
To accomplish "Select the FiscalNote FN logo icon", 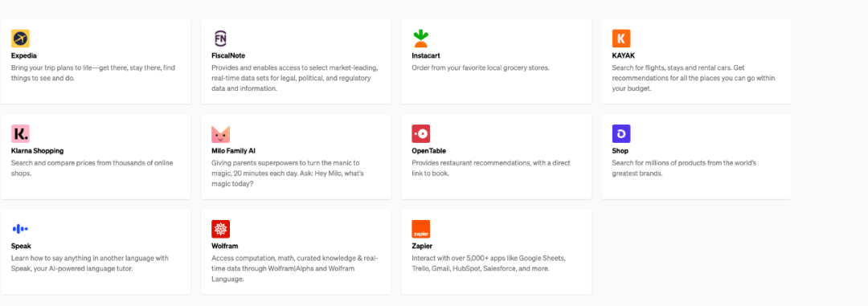I will pos(220,39).
